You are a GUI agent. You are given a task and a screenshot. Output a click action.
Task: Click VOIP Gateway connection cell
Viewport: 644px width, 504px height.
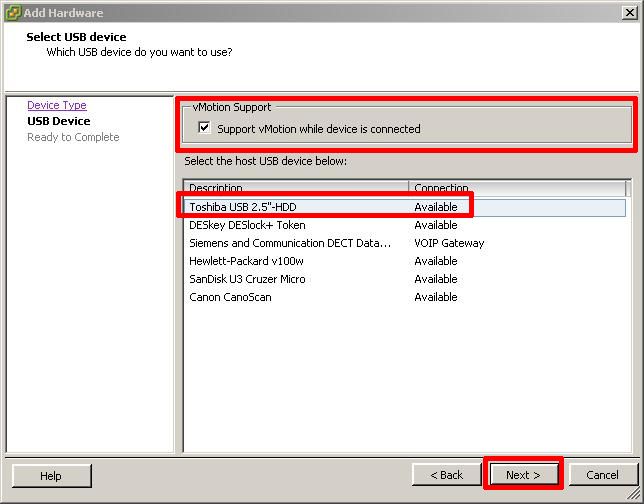(449, 243)
